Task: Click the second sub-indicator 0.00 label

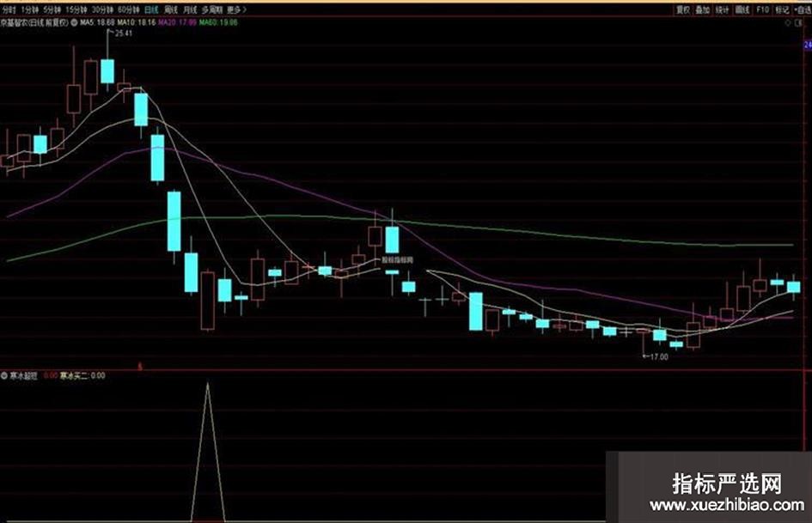Action: coord(82,375)
